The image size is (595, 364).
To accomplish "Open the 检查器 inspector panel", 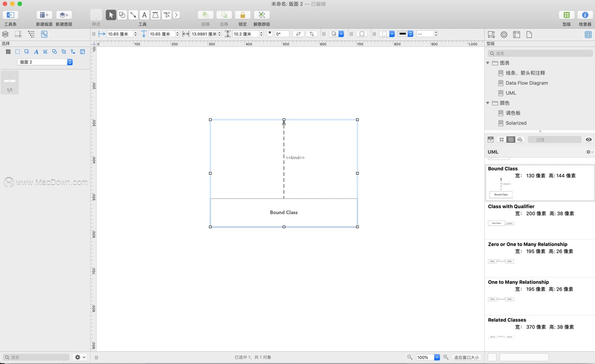I will pos(585,15).
